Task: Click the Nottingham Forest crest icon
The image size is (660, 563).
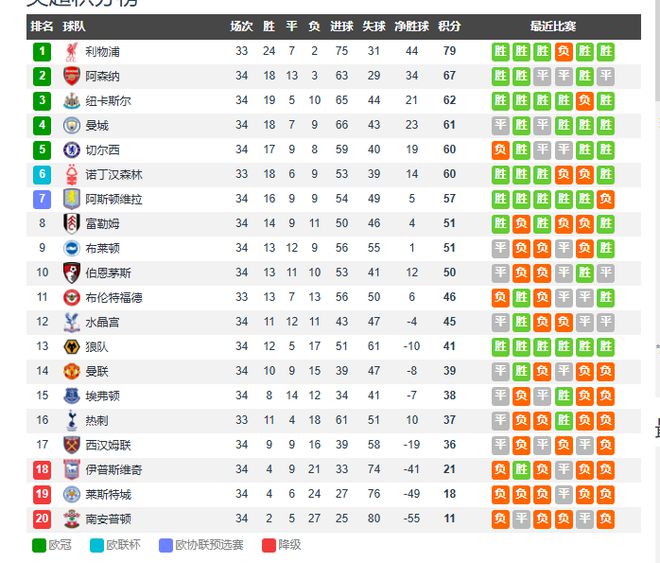Action: point(71,174)
